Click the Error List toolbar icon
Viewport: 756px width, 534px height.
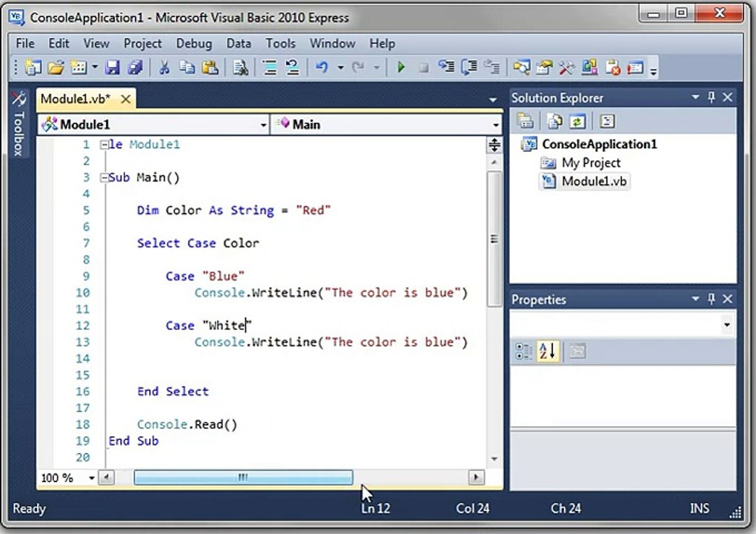(x=613, y=67)
